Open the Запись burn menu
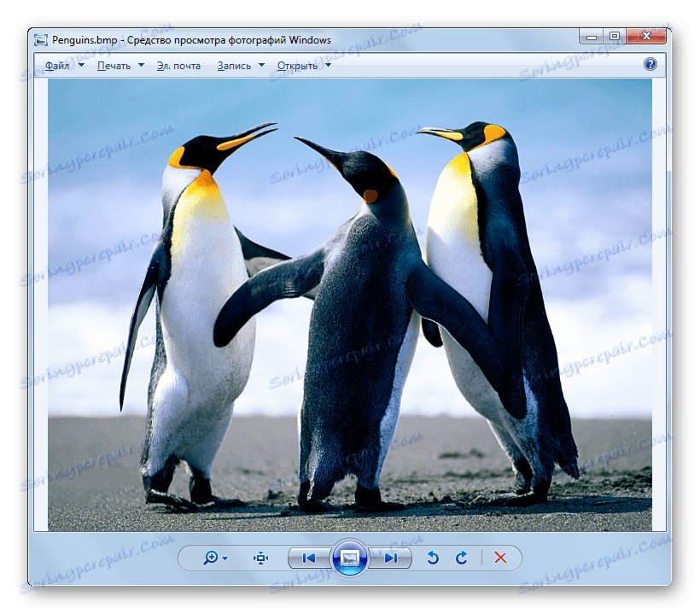The image size is (700, 614). [234, 66]
